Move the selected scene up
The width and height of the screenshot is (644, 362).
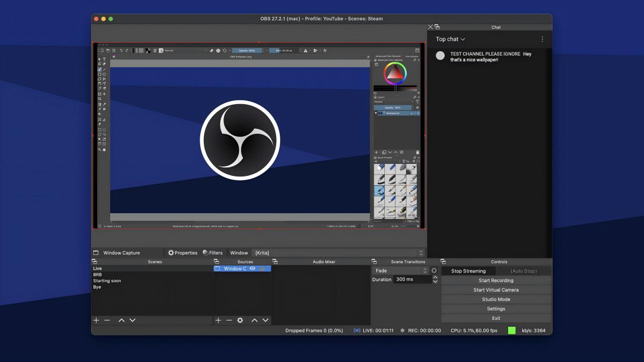coord(121,320)
